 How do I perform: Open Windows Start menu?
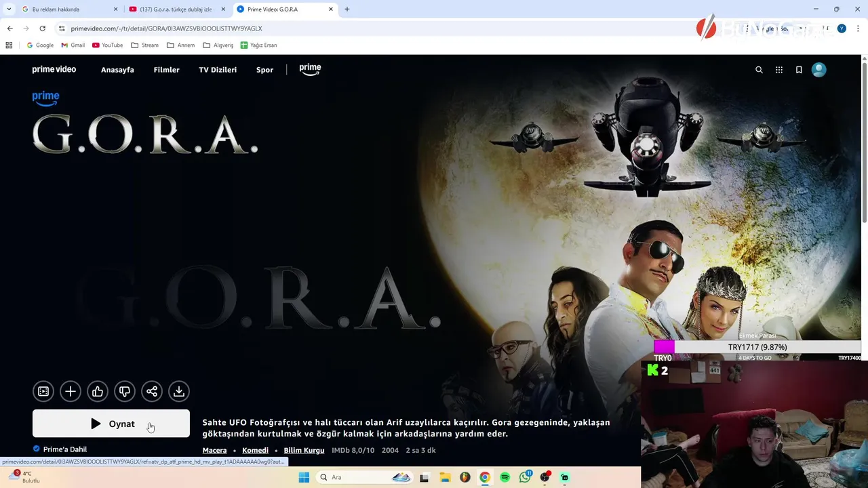click(x=304, y=477)
